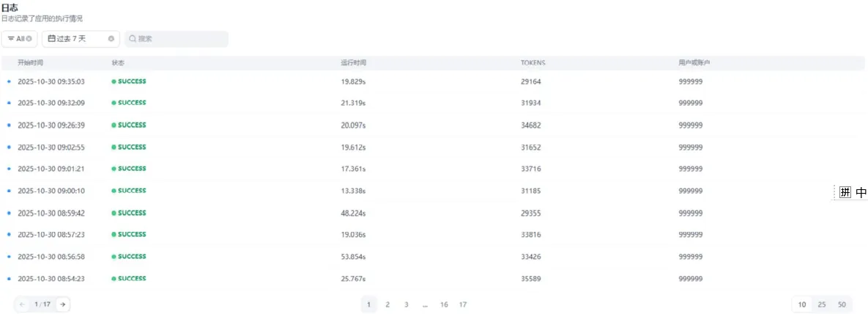Go to next page with arrow
868x314 pixels.
pyautogui.click(x=63, y=304)
